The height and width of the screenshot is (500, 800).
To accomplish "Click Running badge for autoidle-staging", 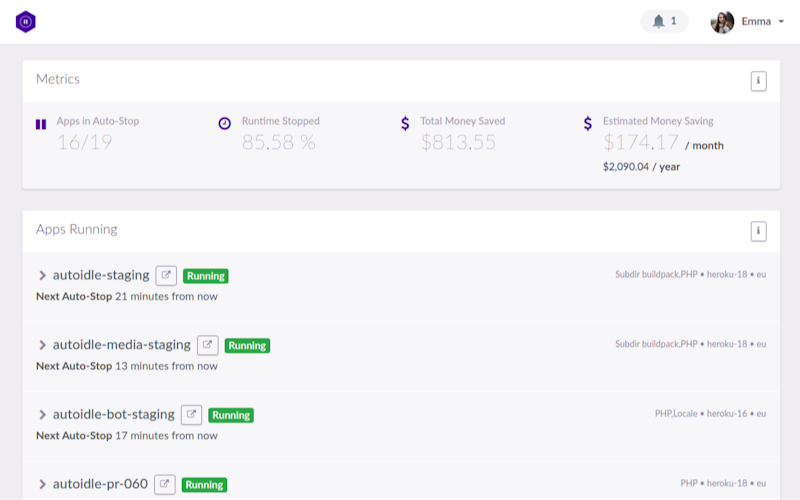I will click(x=205, y=276).
